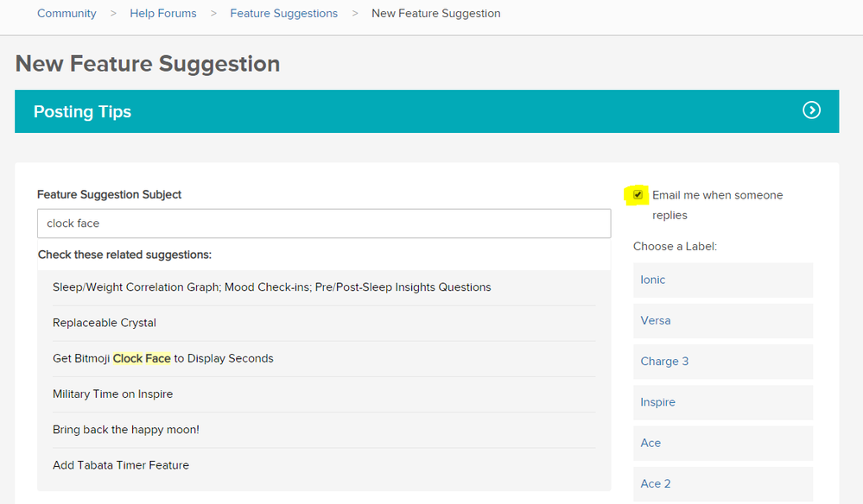Navigate to Feature Suggestions breadcrumb
The image size is (863, 504).
[x=283, y=14]
